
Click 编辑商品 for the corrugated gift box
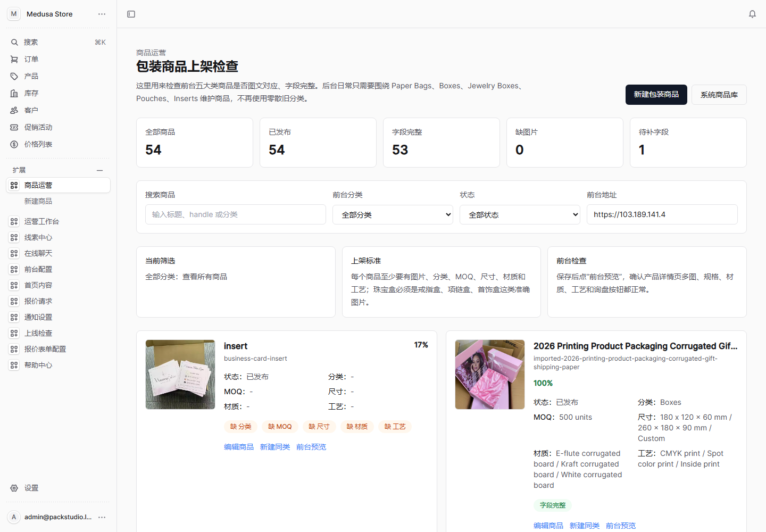click(x=548, y=526)
